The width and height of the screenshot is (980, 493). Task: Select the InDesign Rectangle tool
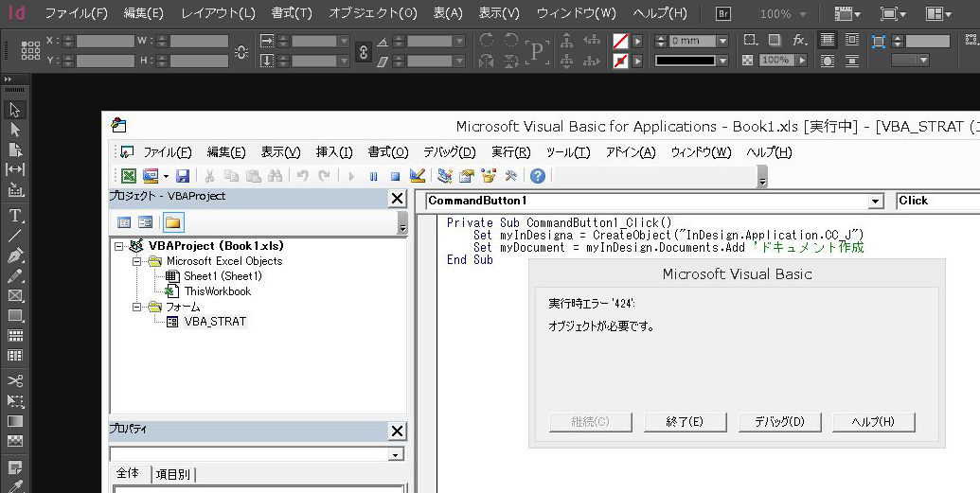point(15,315)
